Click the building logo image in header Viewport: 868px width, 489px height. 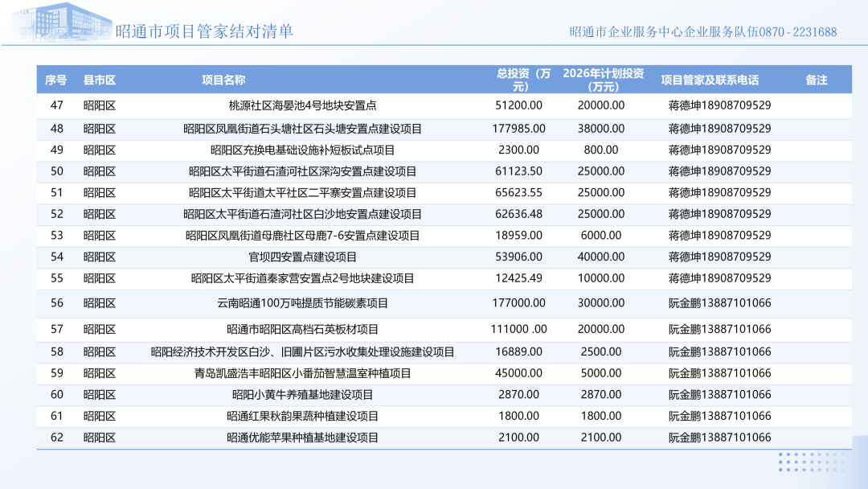point(61,23)
